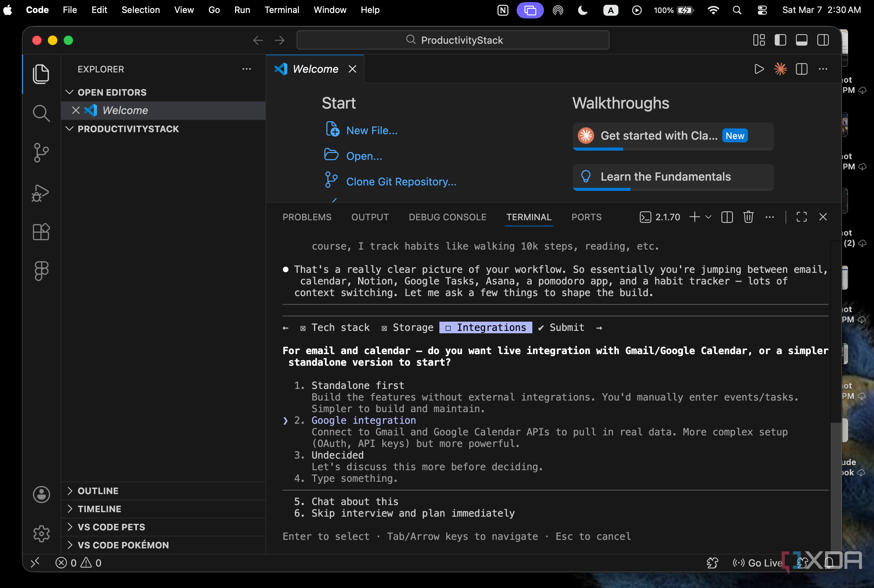The image size is (874, 588).
Task: Open the Extensions view
Action: (41, 232)
